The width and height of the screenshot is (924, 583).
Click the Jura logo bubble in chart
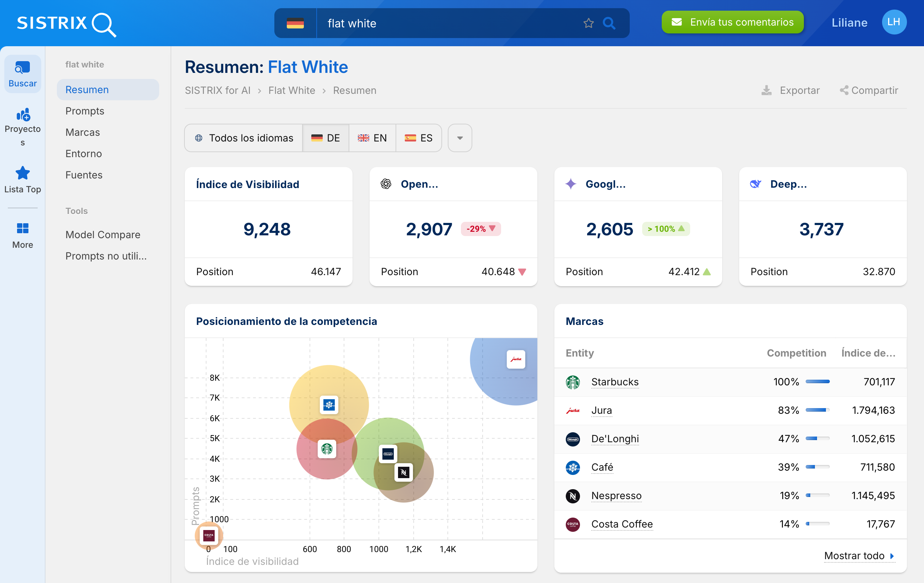click(x=515, y=359)
